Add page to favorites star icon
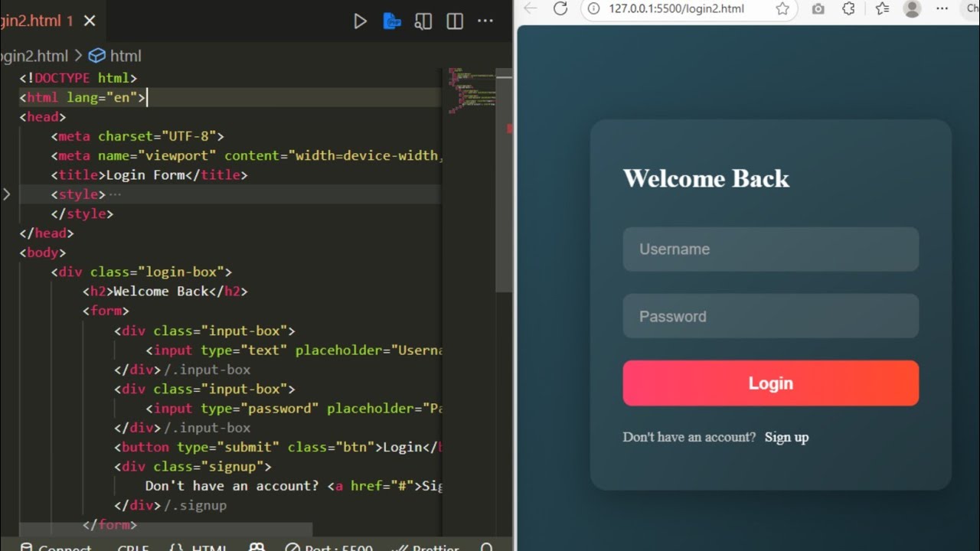The width and height of the screenshot is (980, 551). [x=782, y=8]
